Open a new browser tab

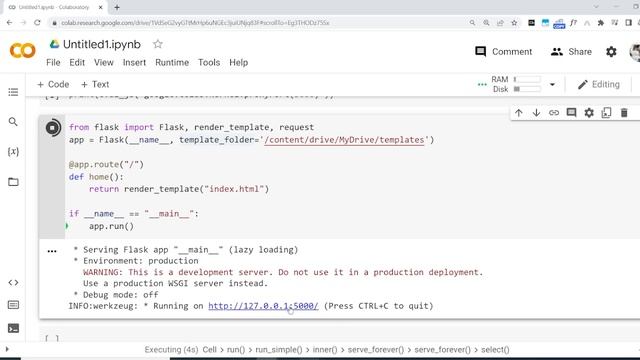[117, 7]
